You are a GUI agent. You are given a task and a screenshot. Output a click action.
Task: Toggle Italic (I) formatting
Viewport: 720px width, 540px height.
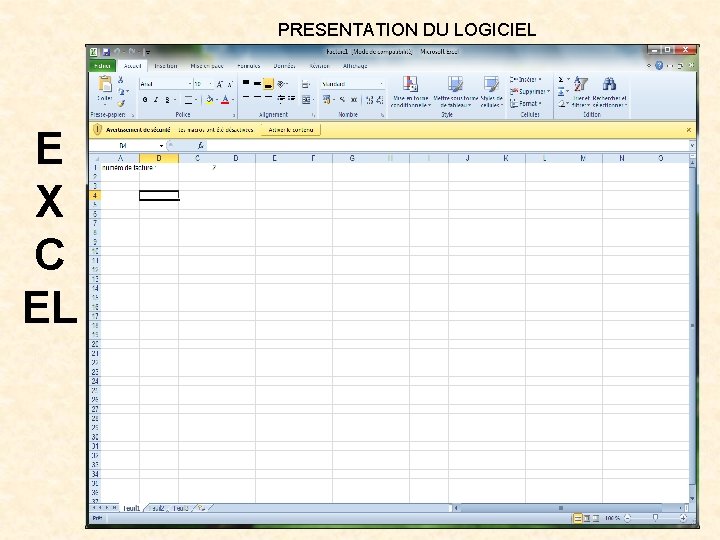(x=156, y=100)
